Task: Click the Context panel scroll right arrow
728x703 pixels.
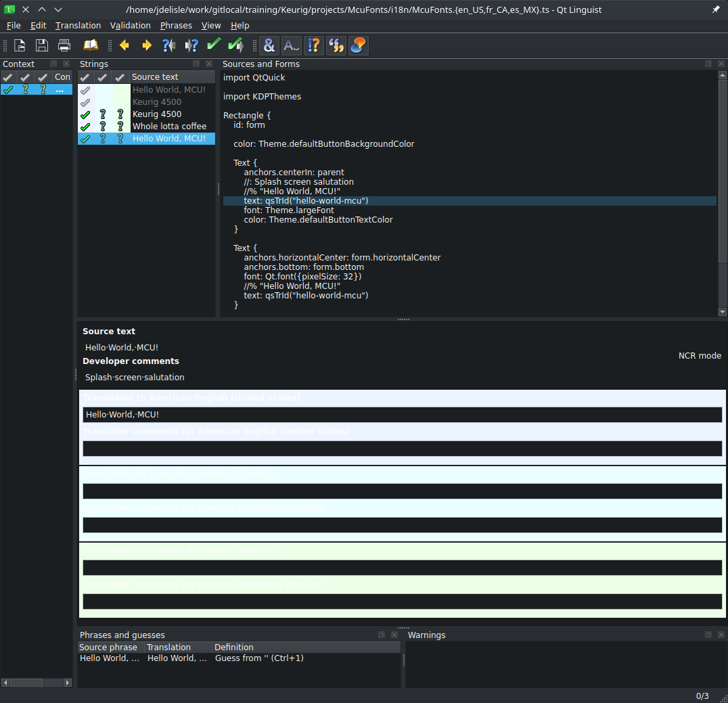Action: click(68, 683)
